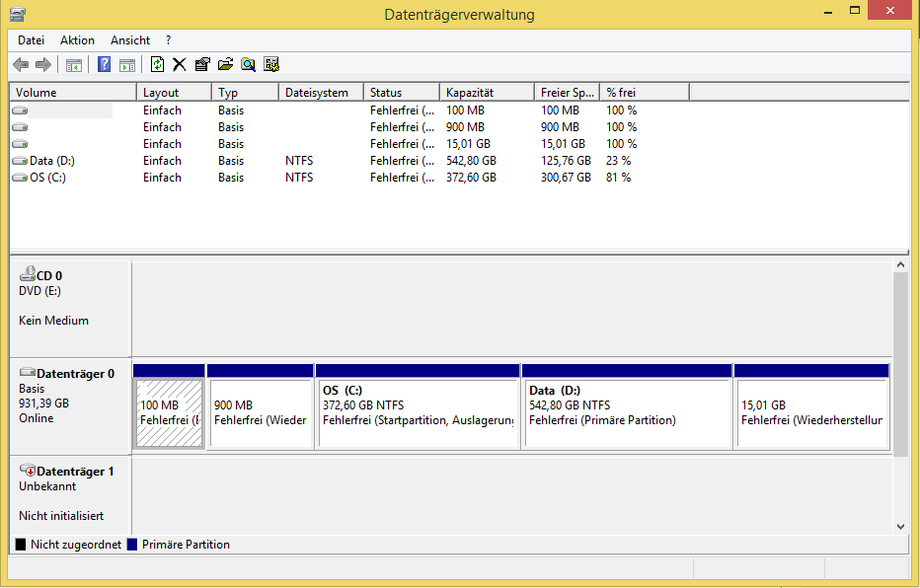Open the Help icon in toolbar
The height and width of the screenshot is (588, 920).
[x=104, y=64]
